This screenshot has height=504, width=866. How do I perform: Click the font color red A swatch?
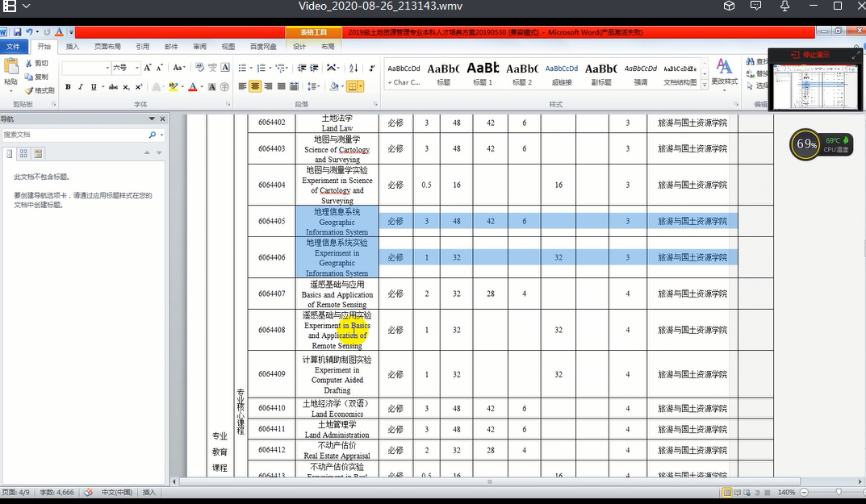(192, 87)
